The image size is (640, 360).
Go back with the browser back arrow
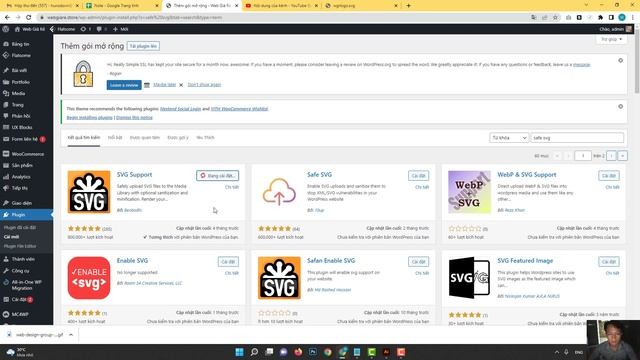pyautogui.click(x=7, y=18)
